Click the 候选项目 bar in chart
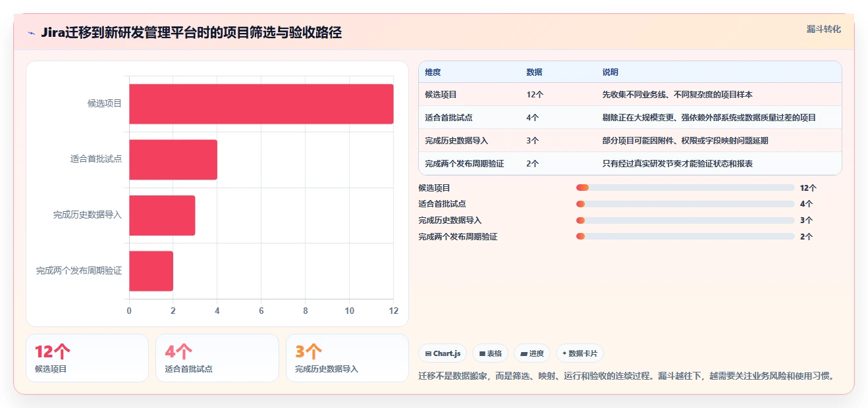 (x=261, y=104)
